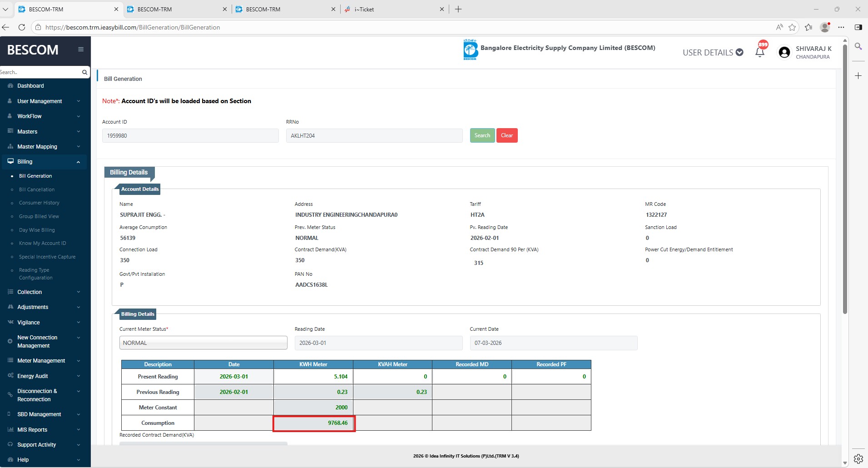Image resolution: width=868 pixels, height=468 pixels.
Task: Open the Dashboard from the sidebar
Action: (x=30, y=86)
